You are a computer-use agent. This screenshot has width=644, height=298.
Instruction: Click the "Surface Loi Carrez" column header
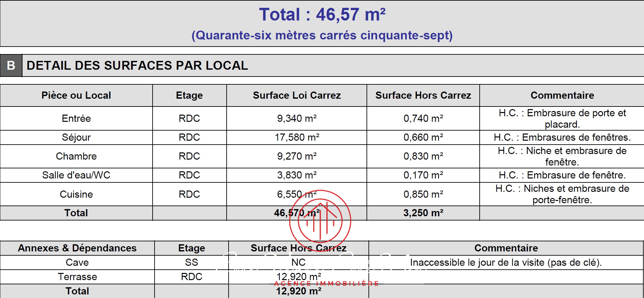tap(296, 95)
